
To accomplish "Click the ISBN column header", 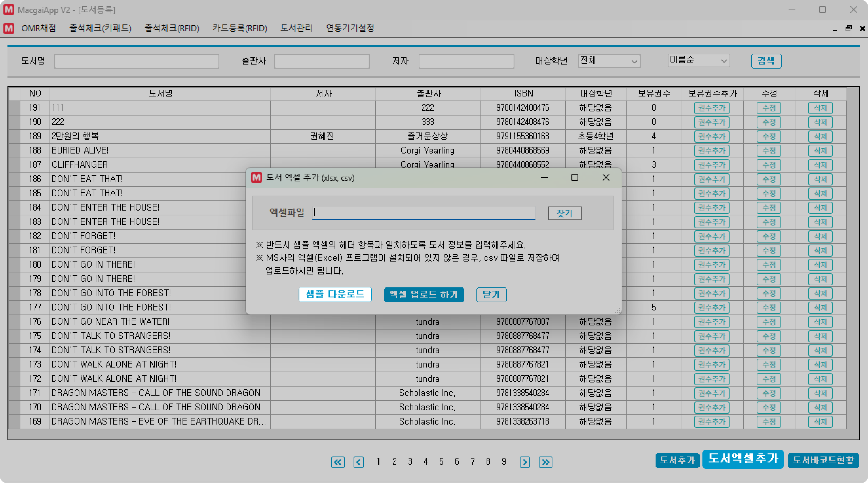I will pyautogui.click(x=523, y=93).
